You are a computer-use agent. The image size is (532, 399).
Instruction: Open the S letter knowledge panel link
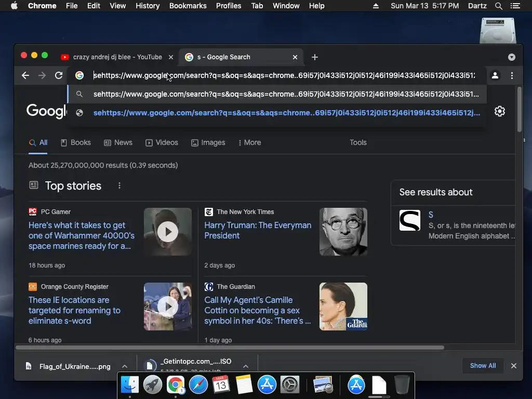click(431, 215)
